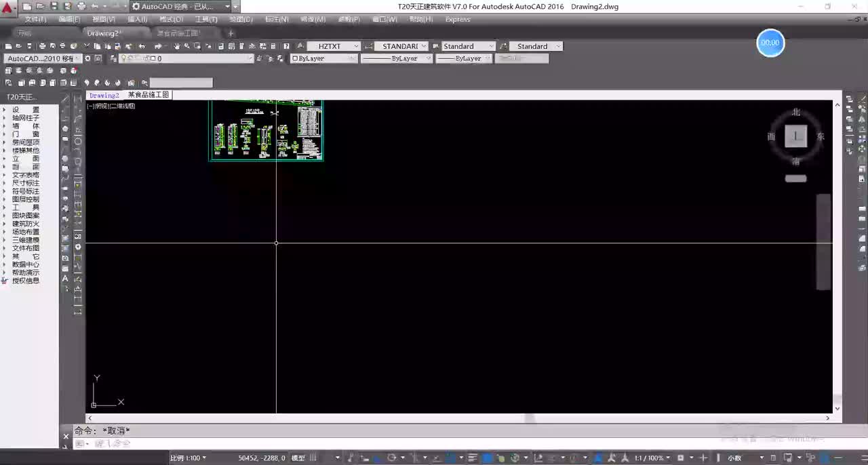Open the Express menu
Viewport: 868px width, 465px height.
(458, 19)
